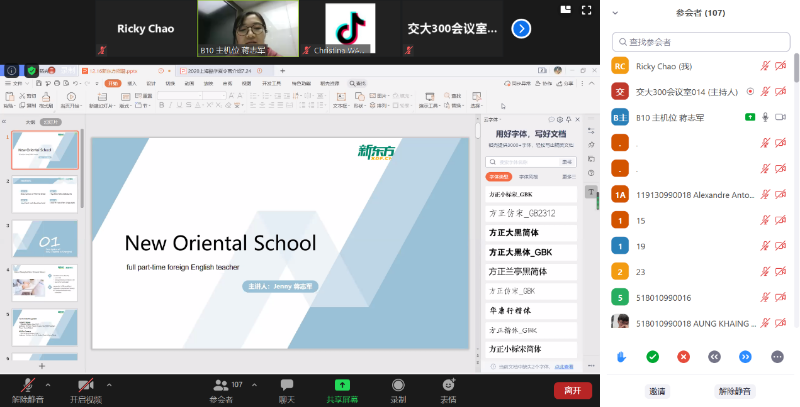Expand participants options arrow in toolbar

(255, 385)
